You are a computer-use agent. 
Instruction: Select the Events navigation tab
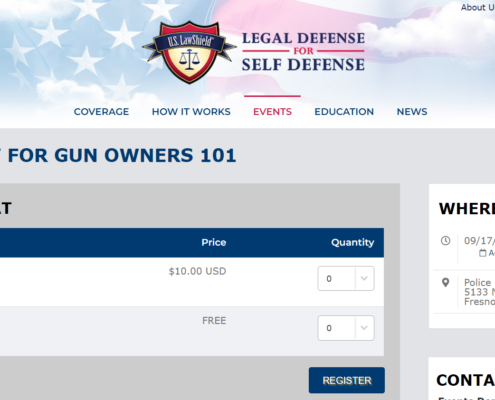click(x=272, y=112)
